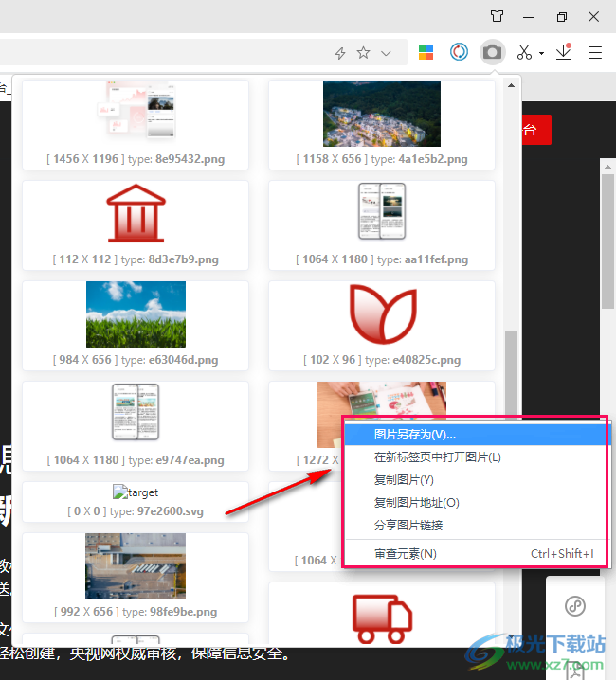Screen dimensions: 616x680
Task: Select 复制图片地址(O) menu item
Action: click(x=476, y=503)
